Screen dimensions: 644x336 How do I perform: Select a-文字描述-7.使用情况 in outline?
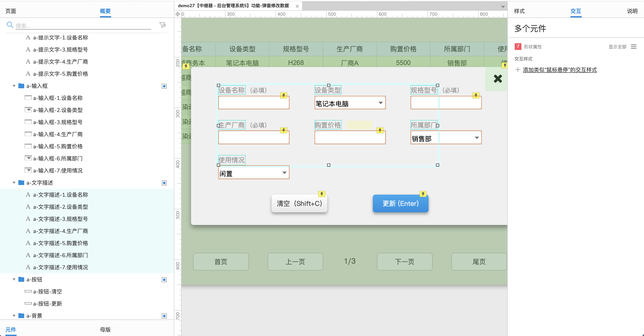point(61,267)
